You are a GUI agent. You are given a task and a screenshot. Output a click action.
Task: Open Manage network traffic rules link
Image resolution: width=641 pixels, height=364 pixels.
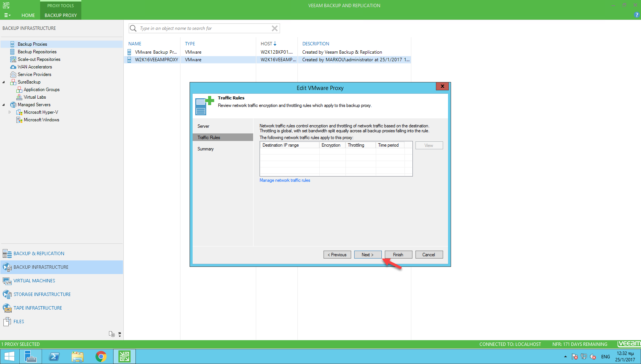285,180
